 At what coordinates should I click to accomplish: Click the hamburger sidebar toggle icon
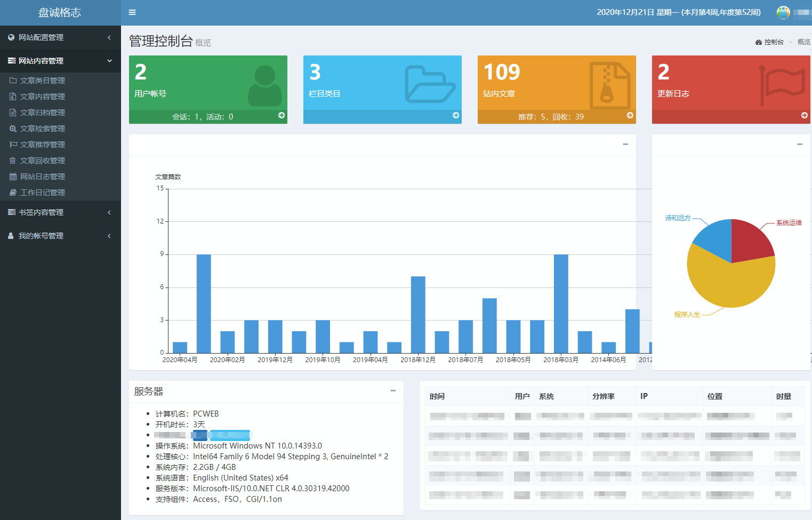(x=132, y=12)
